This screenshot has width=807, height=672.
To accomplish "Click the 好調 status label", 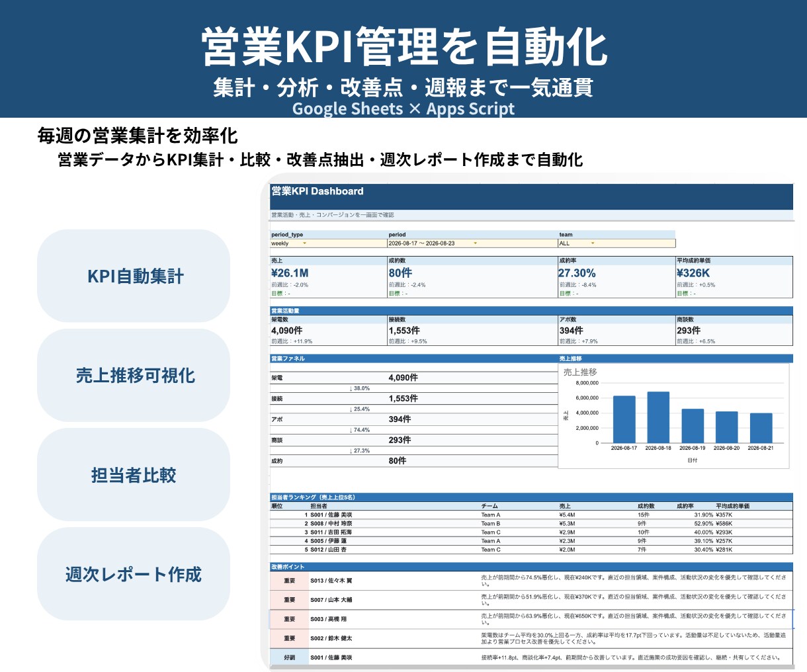I will point(290,657).
